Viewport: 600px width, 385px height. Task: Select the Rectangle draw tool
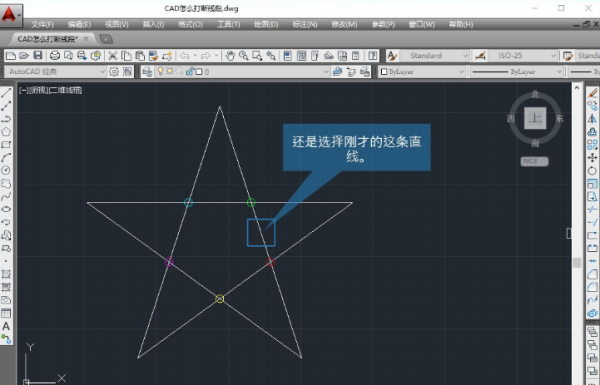pos(6,145)
